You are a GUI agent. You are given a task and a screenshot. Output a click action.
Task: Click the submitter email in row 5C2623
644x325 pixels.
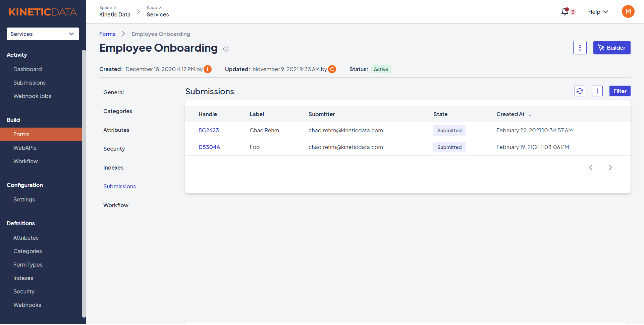[x=346, y=130]
